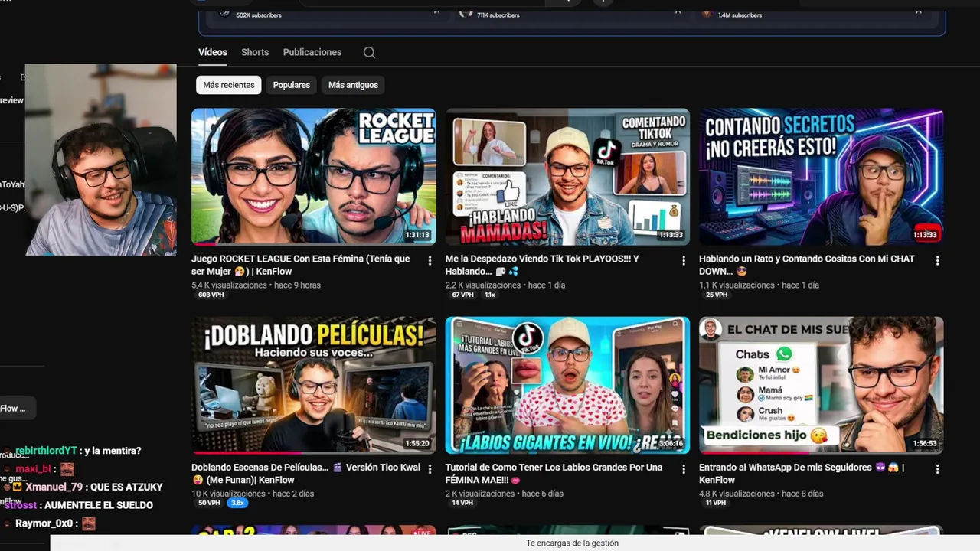
Task: Click the 1:55:20 duration label
Action: click(x=417, y=443)
